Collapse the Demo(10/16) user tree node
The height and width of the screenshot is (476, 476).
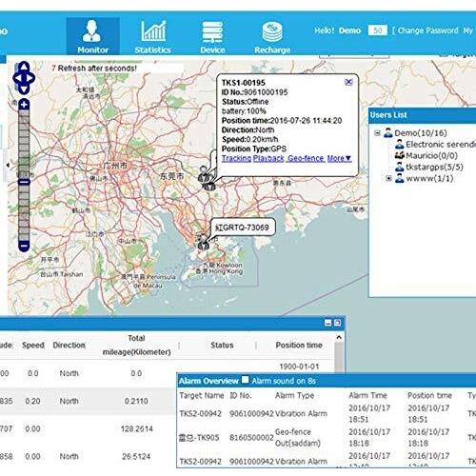377,133
